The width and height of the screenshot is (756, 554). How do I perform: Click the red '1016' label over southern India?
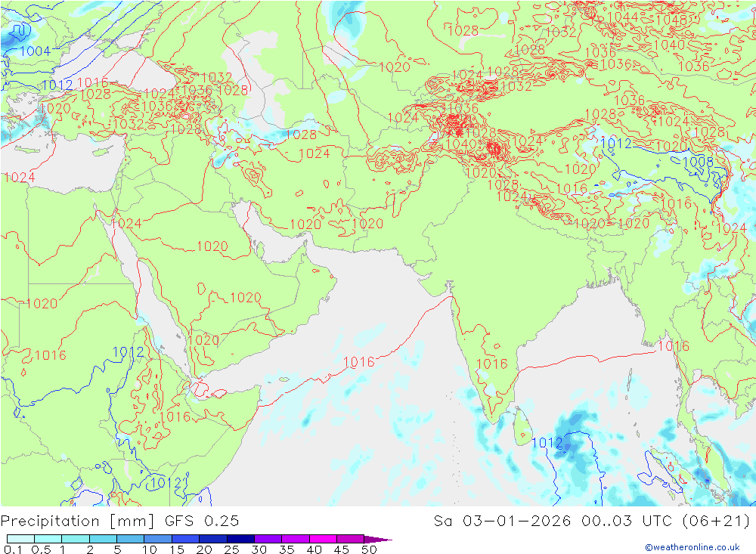492,364
